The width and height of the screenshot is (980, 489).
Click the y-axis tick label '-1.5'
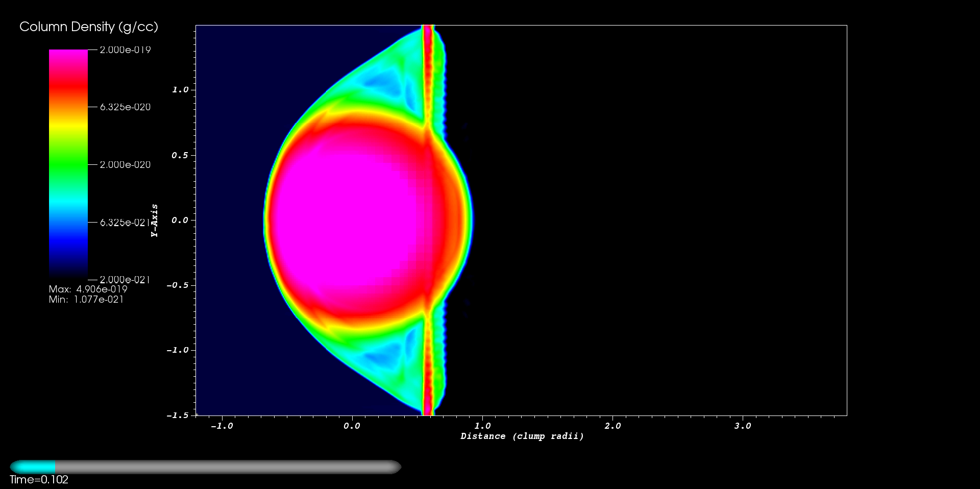pyautogui.click(x=177, y=415)
